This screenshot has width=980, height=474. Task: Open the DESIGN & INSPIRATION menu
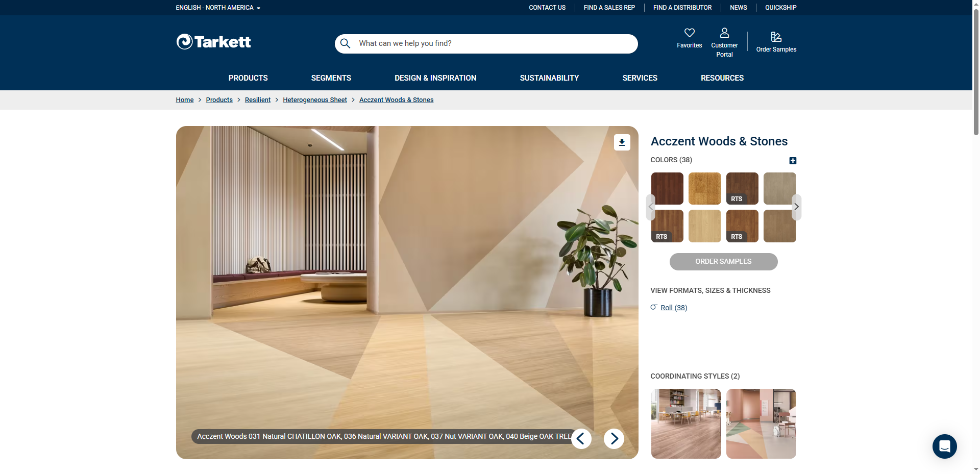pos(435,78)
